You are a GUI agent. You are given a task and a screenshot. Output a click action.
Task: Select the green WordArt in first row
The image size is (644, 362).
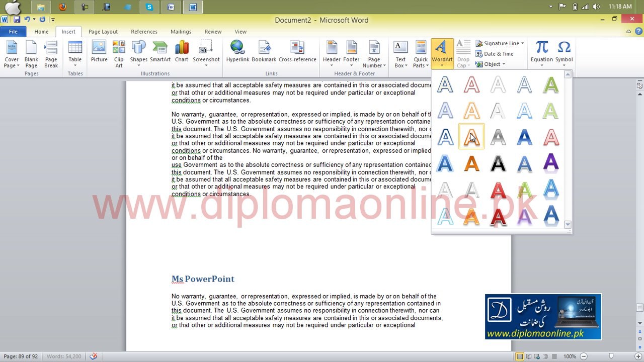[x=551, y=84]
